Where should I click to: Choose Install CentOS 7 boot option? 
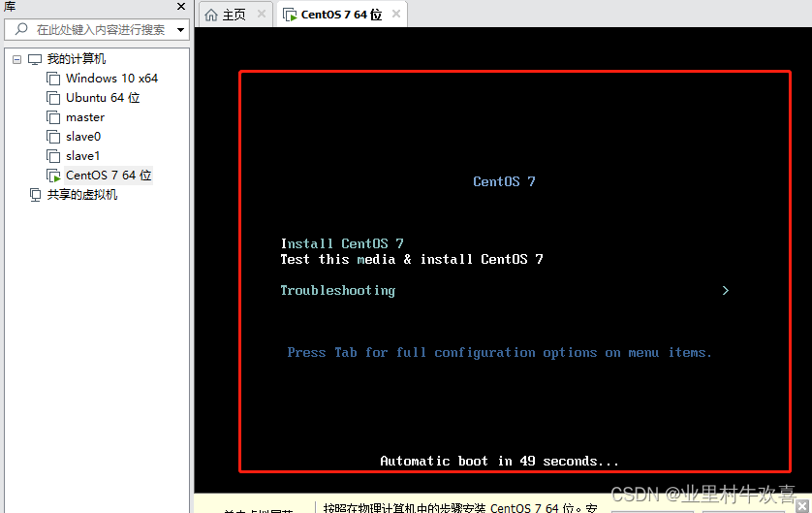(x=342, y=243)
